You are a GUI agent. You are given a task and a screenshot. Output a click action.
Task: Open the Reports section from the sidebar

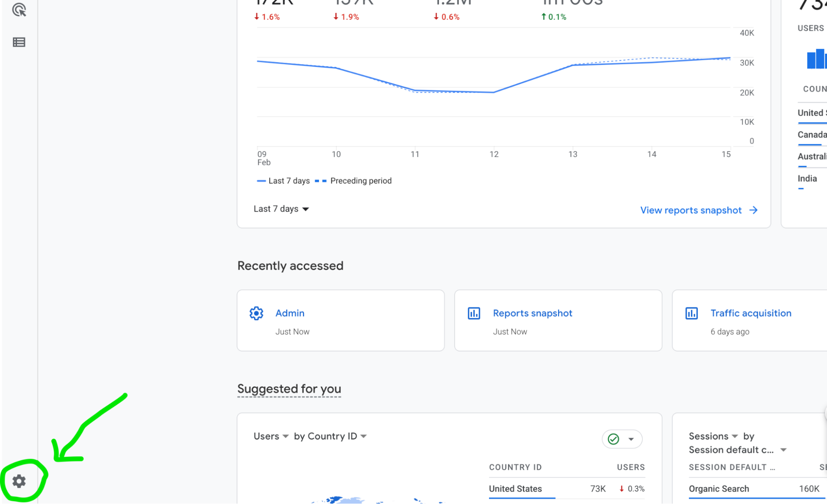coord(19,42)
